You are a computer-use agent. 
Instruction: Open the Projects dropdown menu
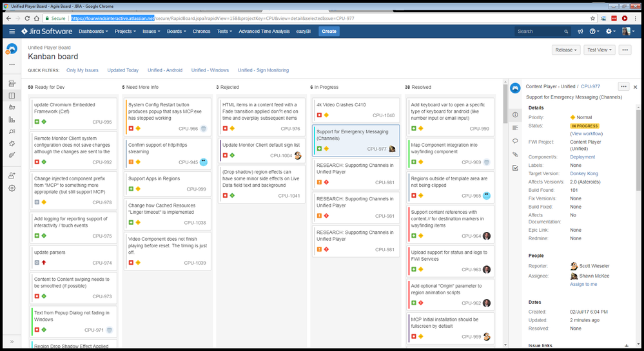click(x=125, y=31)
